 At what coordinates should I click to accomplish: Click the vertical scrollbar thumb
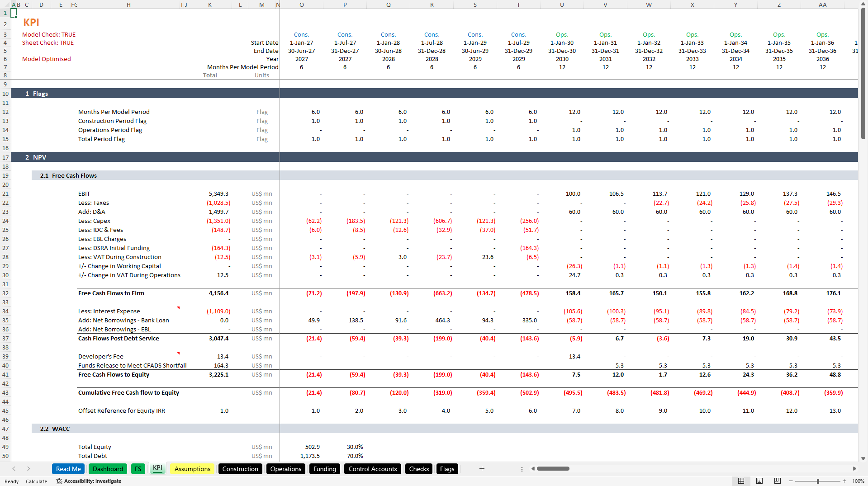pos(863,72)
